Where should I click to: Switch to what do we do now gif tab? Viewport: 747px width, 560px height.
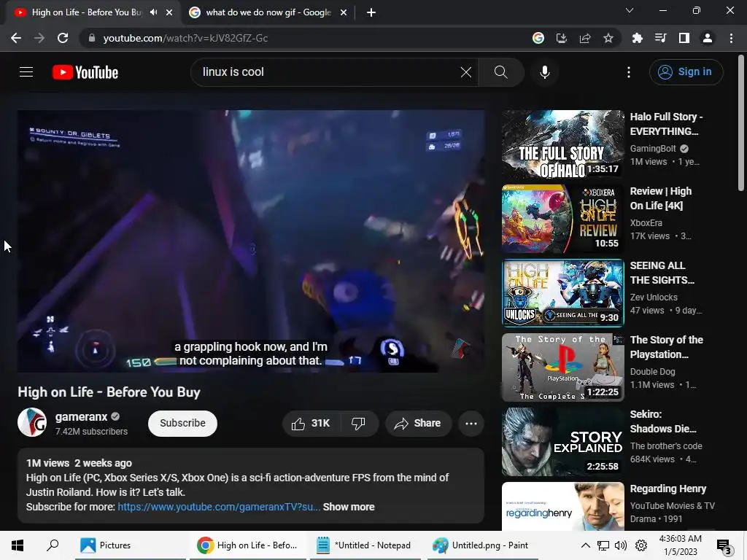tap(268, 12)
